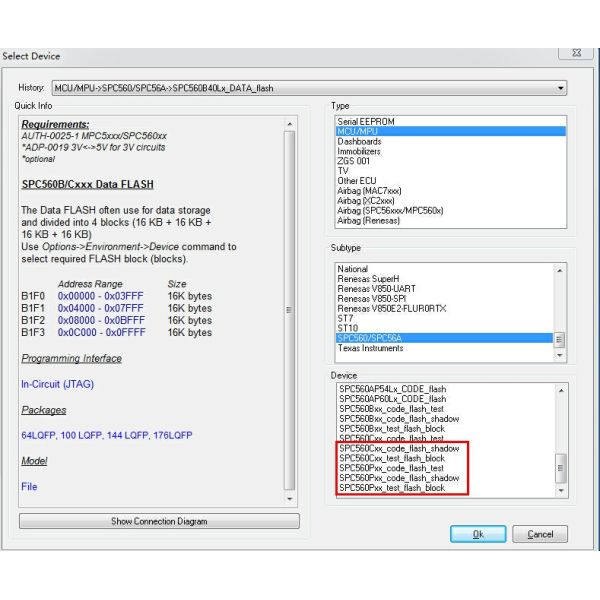Select ST10 in Subtype list
Screen dimensions: 600x600
tap(348, 328)
